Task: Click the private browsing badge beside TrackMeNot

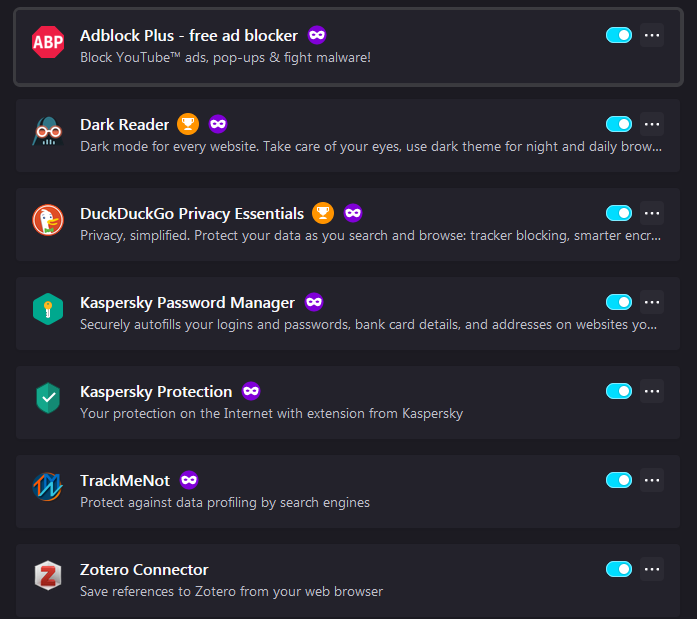Action: [189, 480]
